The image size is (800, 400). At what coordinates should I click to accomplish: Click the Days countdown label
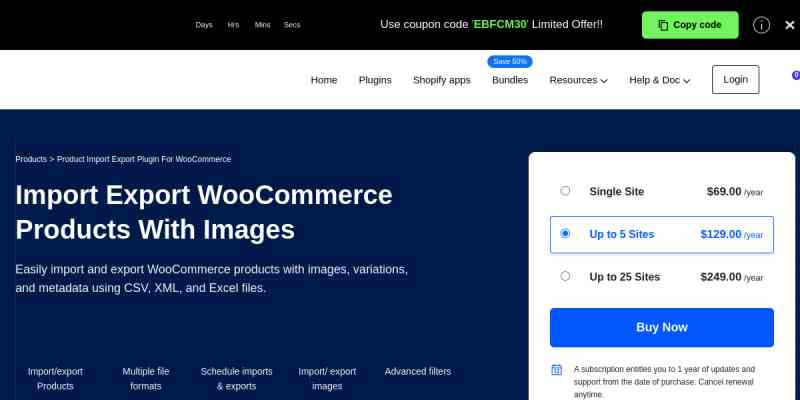coord(204,24)
